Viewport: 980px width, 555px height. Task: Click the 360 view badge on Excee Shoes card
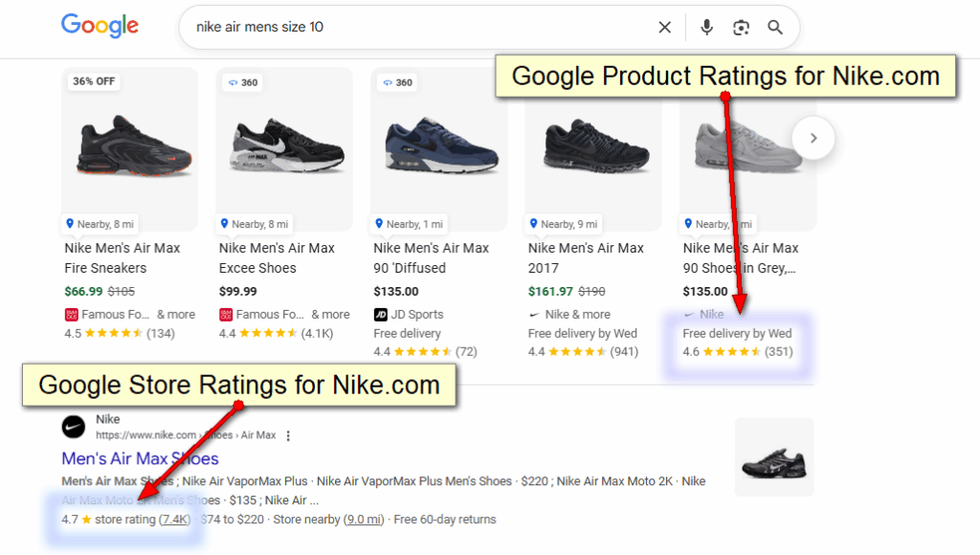[x=242, y=82]
